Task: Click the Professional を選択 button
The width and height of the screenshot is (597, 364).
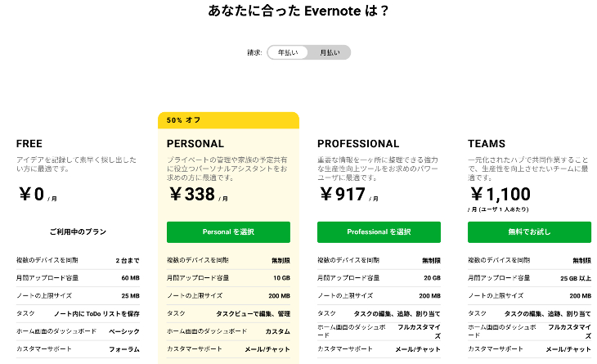Action: [x=379, y=231]
